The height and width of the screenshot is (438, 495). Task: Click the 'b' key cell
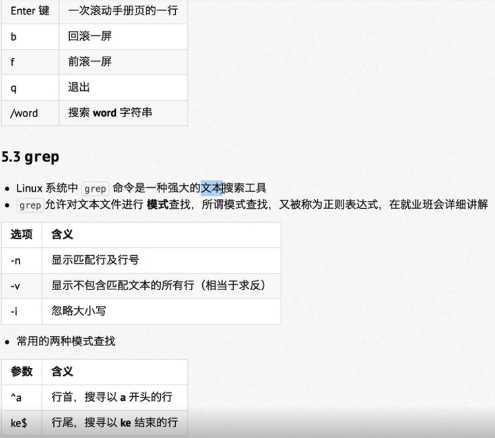point(30,37)
